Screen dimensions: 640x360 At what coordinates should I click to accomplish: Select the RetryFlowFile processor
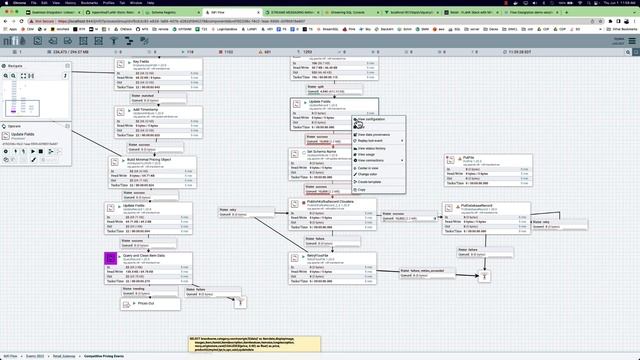tap(332, 268)
